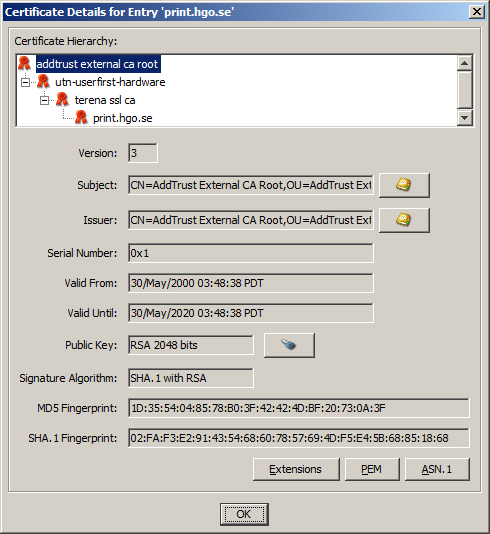Confirm the dialog with OK

[x=244, y=514]
